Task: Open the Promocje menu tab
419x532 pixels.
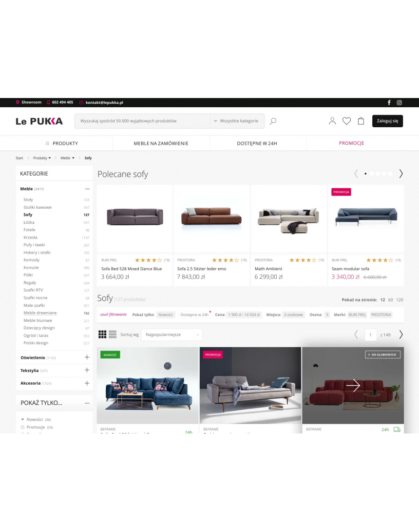Action: click(351, 143)
